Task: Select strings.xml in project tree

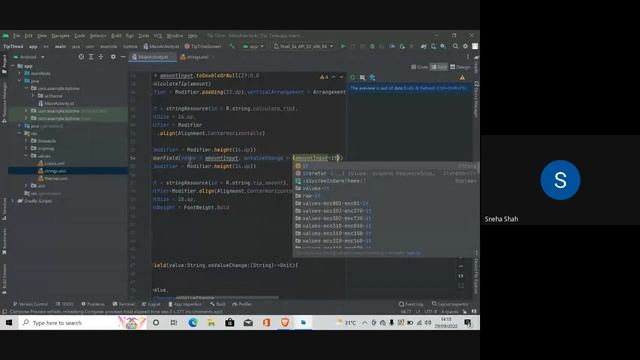Action: [52, 171]
